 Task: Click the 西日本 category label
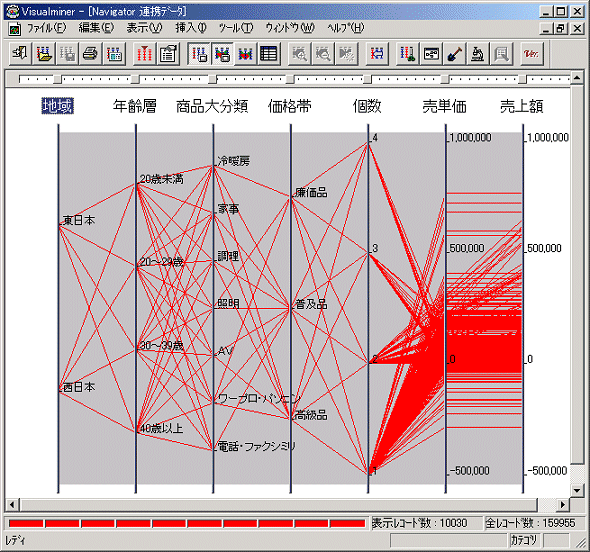[x=79, y=387]
